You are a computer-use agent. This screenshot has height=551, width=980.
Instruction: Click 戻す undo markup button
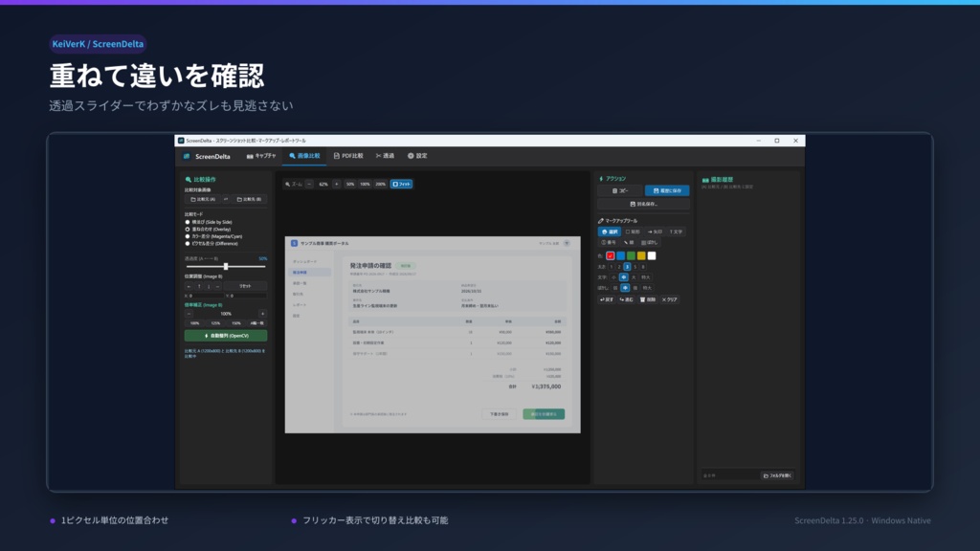pos(607,299)
